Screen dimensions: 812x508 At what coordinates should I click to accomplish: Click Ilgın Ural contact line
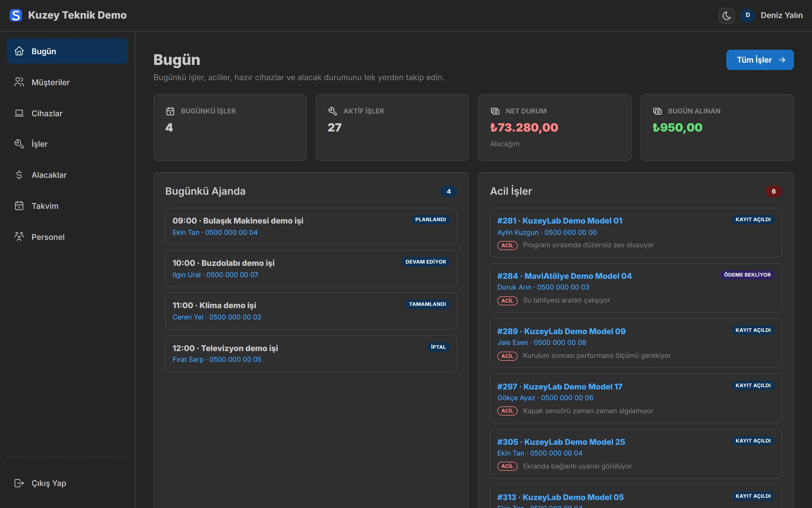pos(215,275)
